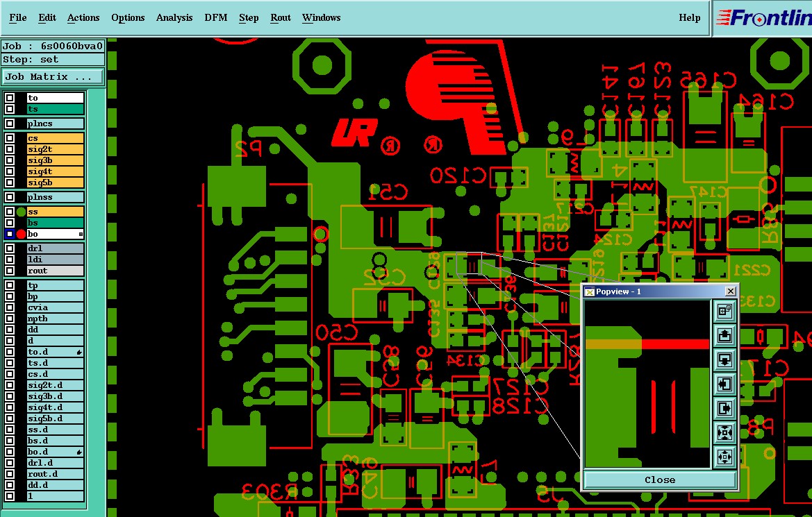Toggle the checkbox for the drl layer
The height and width of the screenshot is (517, 812).
point(9,248)
